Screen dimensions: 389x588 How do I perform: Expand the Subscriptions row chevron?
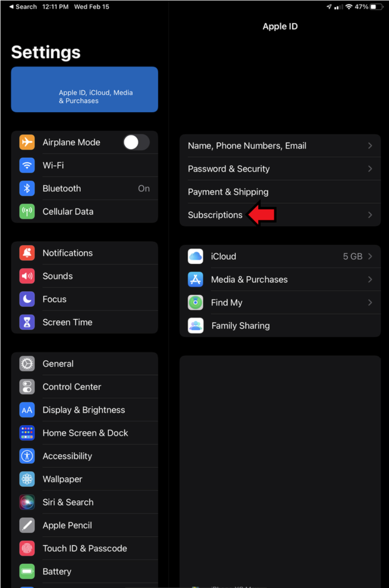click(x=370, y=215)
